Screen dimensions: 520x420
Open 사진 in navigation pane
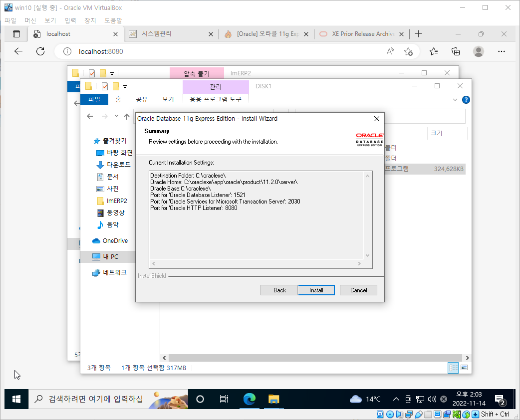(x=107, y=189)
